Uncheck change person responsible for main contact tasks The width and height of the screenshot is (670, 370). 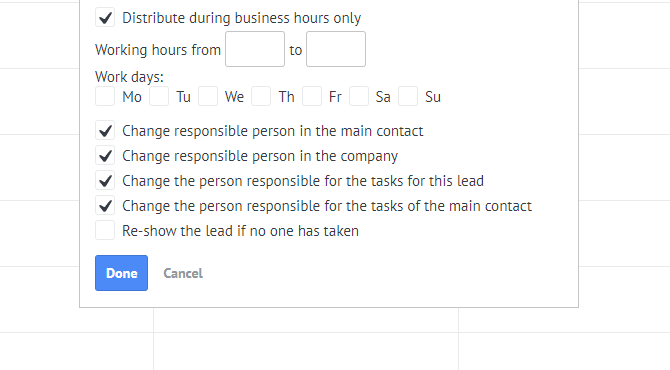(x=105, y=206)
